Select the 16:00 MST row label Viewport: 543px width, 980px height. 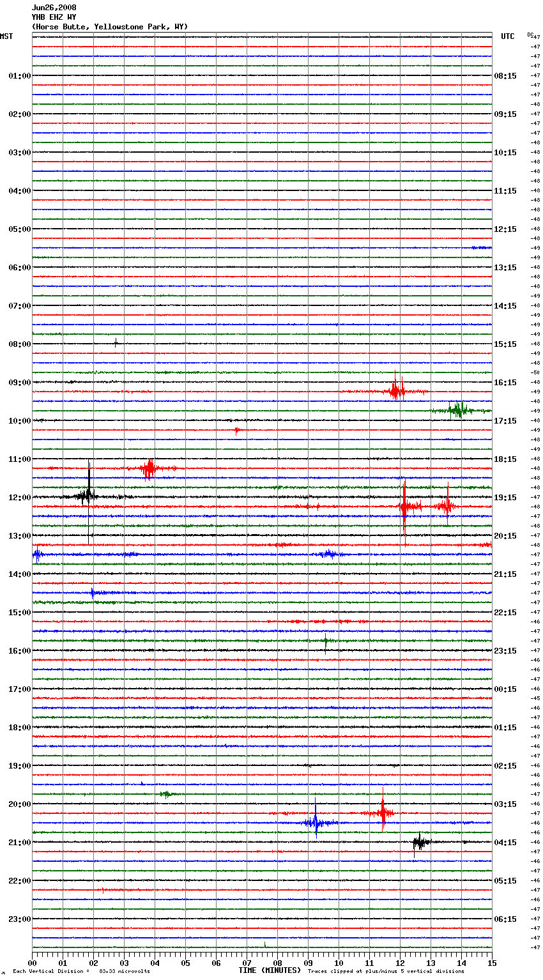point(19,651)
